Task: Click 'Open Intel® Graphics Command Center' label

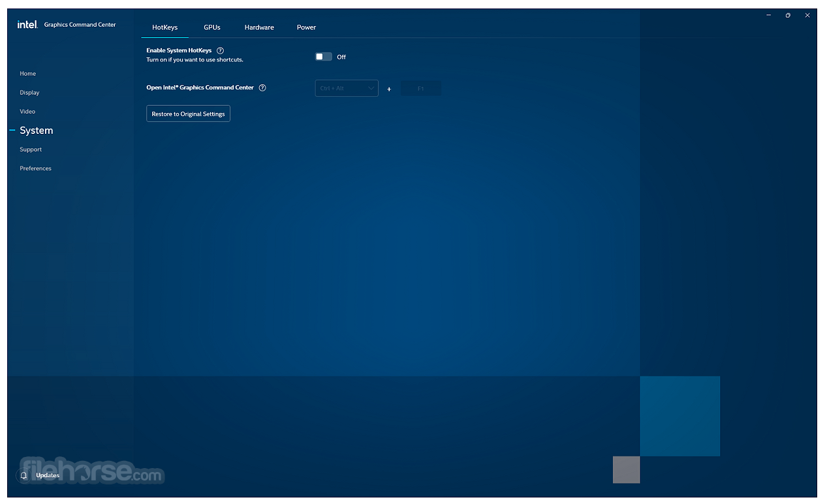Action: (x=200, y=87)
